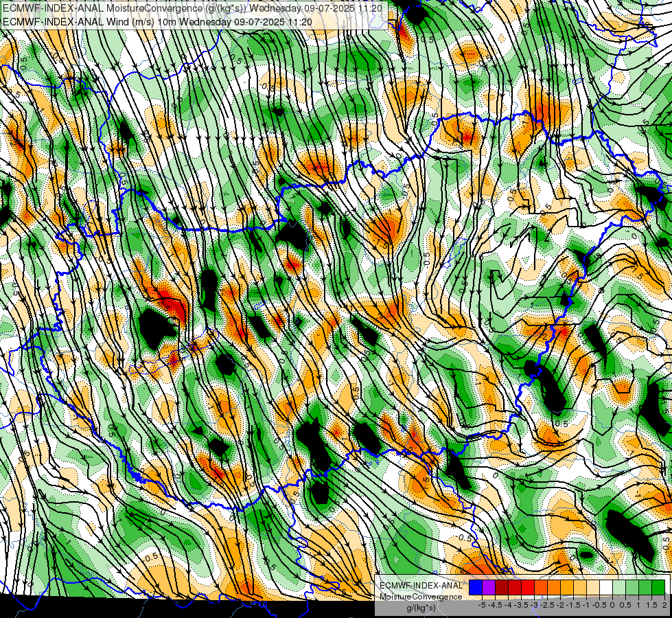
Task: Click the white legend swatch, -0.5 to 0
Action: pyautogui.click(x=606, y=588)
